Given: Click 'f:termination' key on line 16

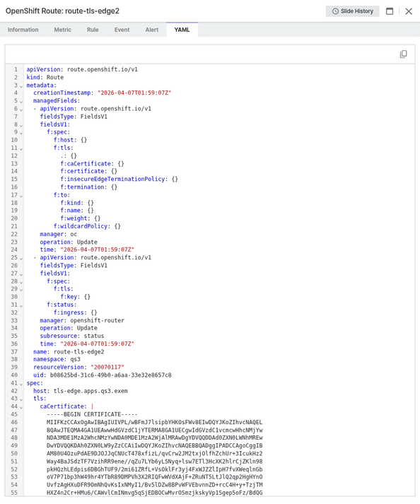Looking at the screenshot, I should 83,187.
